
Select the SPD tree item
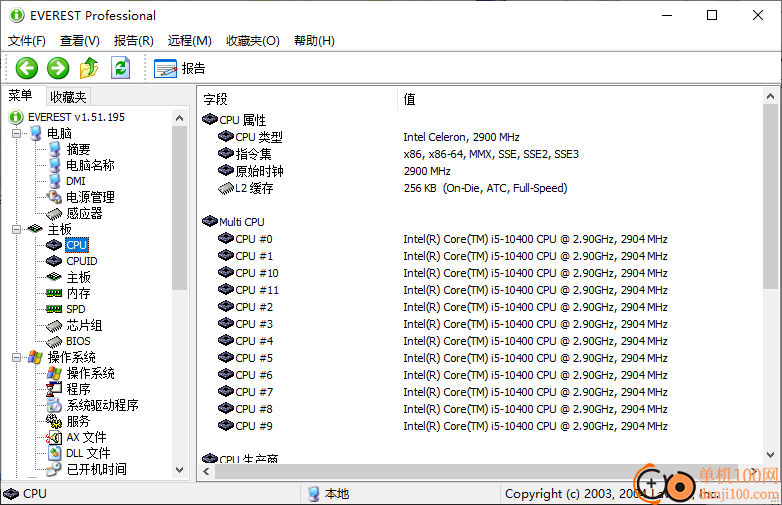[x=76, y=309]
